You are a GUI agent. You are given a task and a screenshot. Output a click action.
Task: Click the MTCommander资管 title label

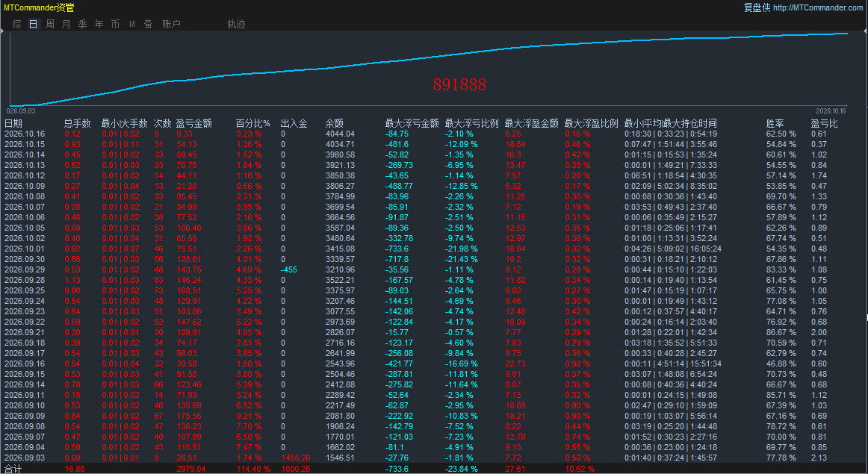coord(39,7)
